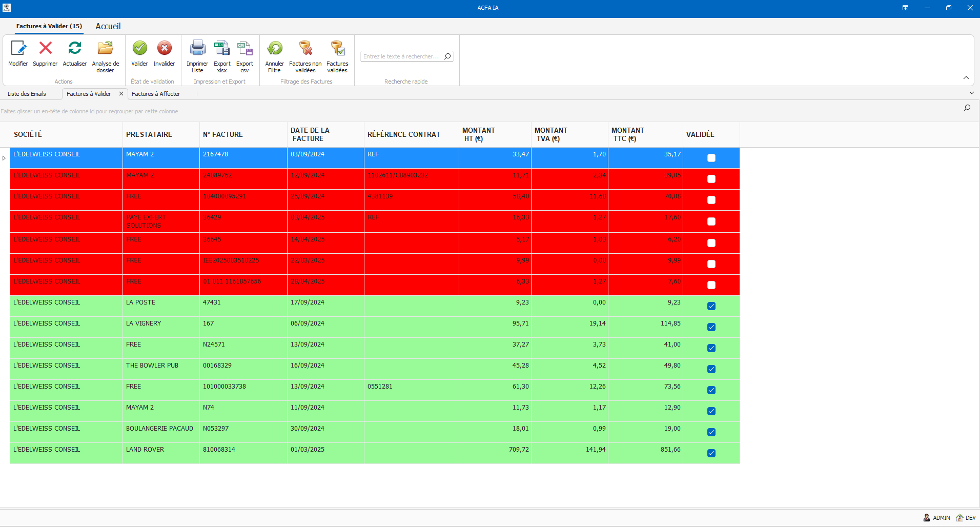Export invoices using Export xlsx

(222, 49)
